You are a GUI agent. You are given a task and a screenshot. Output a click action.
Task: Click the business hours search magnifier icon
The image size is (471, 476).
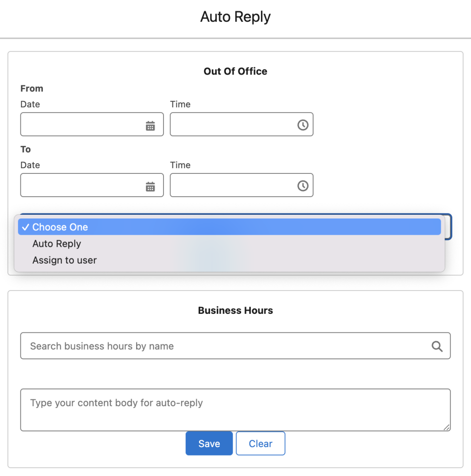click(x=437, y=346)
